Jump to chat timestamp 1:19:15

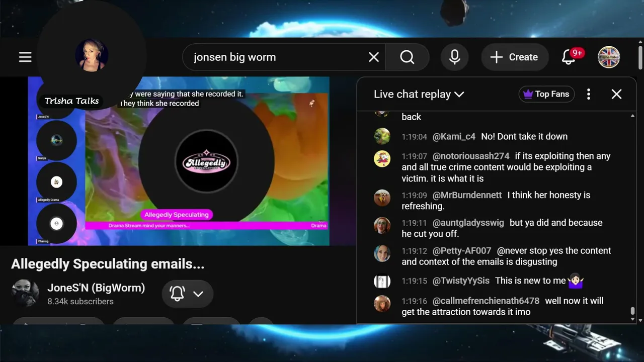click(414, 281)
